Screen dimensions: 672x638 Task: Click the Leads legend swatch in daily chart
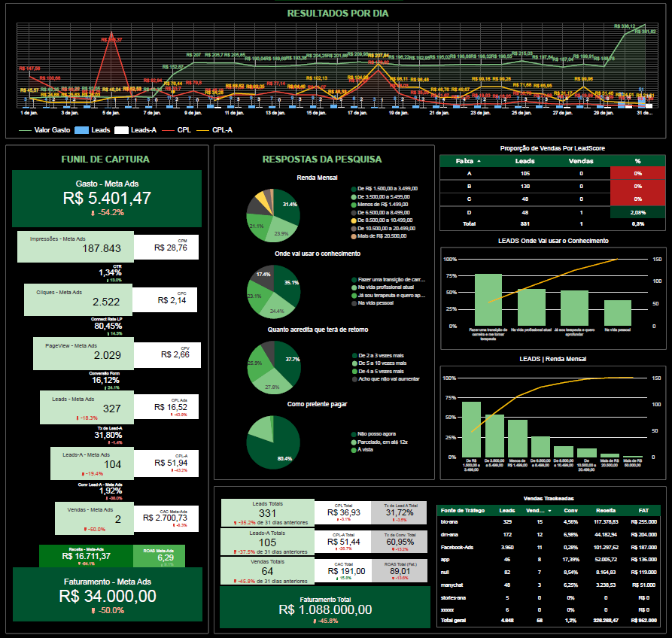(82, 130)
